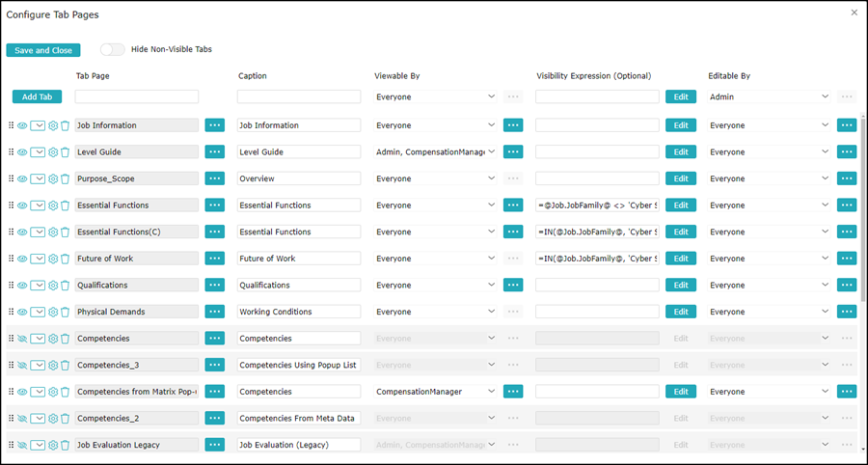Expand the chevron box on Qualifications row
Image resolution: width=868 pixels, height=465 pixels.
click(x=38, y=286)
